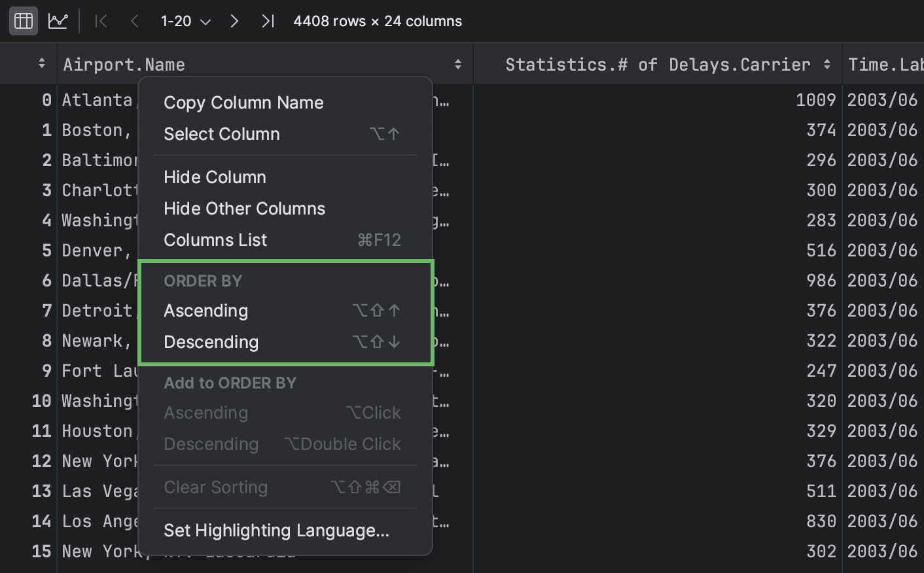Select Column via the context menu
924x573 pixels.
(222, 133)
